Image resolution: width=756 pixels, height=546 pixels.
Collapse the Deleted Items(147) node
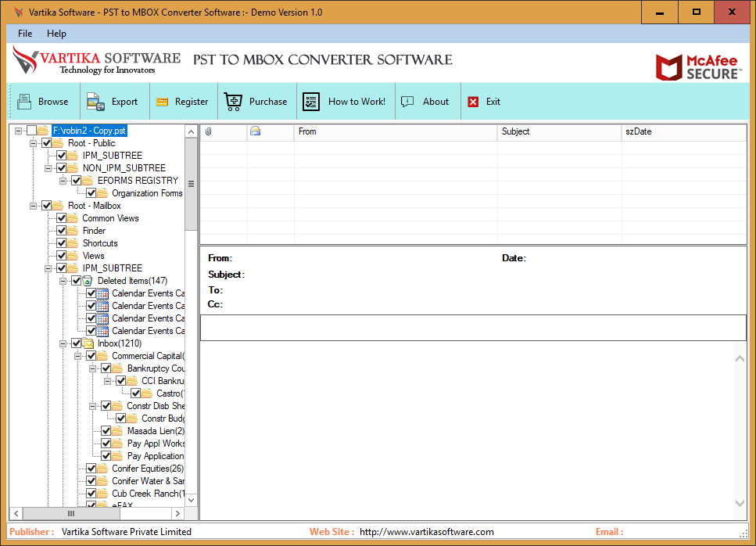click(63, 281)
